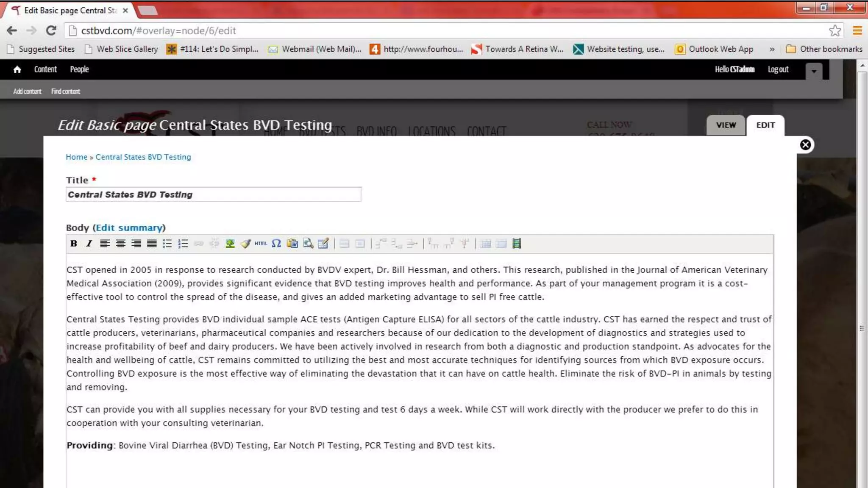Open the Content admin menu
This screenshot has height=488, width=868.
click(45, 69)
